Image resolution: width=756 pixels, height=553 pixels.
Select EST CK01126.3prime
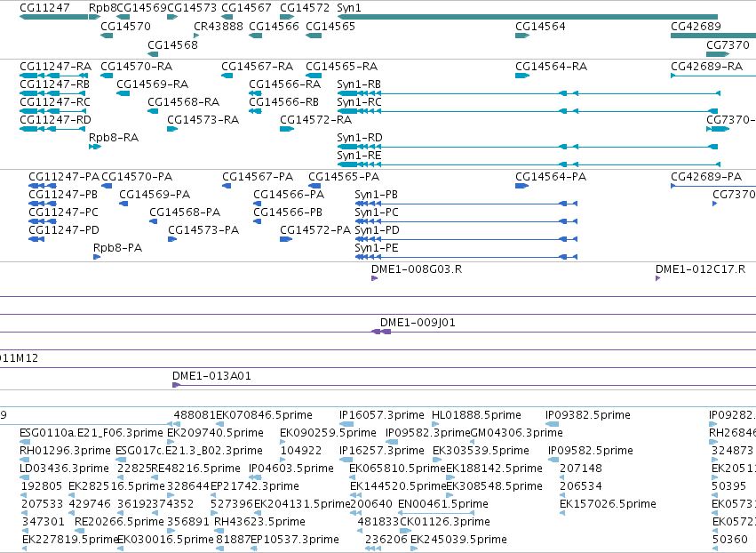pyautogui.click(x=444, y=522)
